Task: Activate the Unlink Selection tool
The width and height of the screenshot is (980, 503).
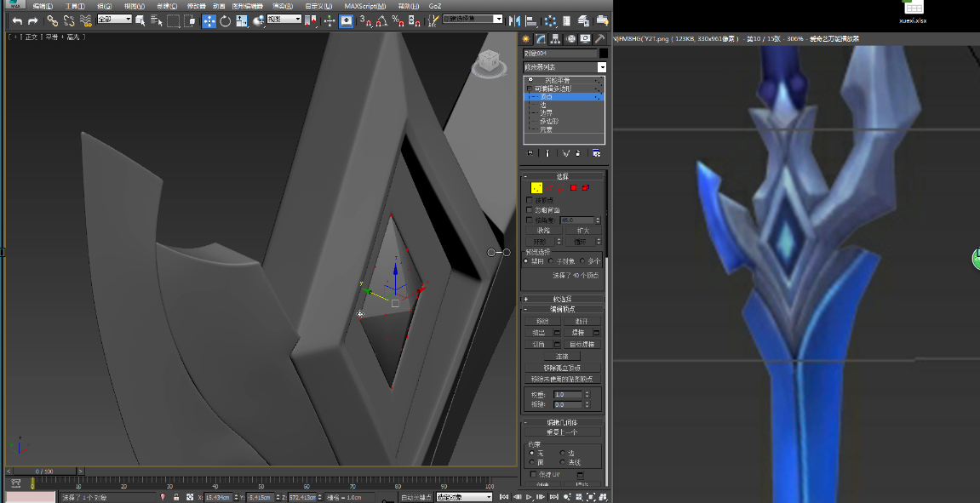Action: point(69,20)
